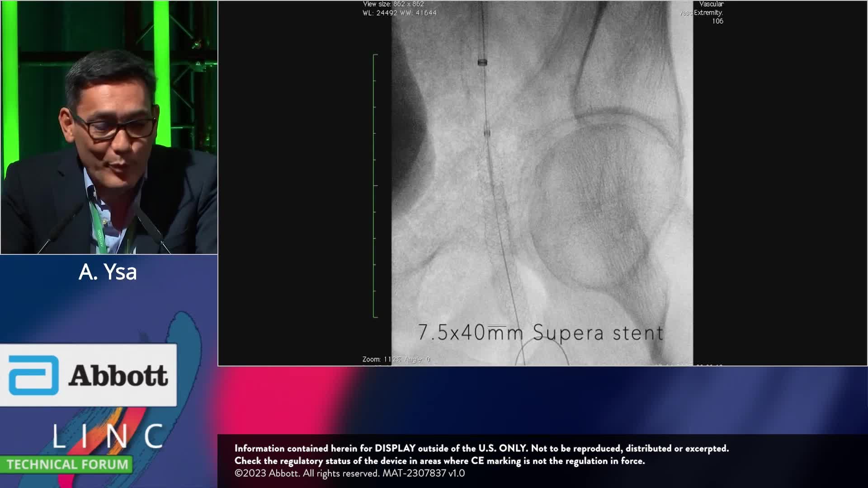868x488 pixels.
Task: Click the Abbott wordmark text
Action: coord(118,376)
